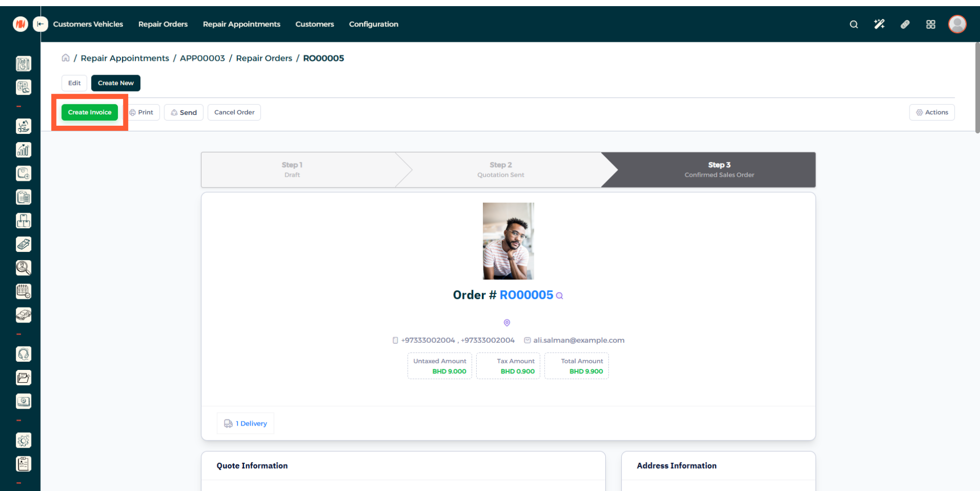Collapse the sidebar with the arrow toggle
The height and width of the screenshot is (491, 980).
click(x=40, y=24)
